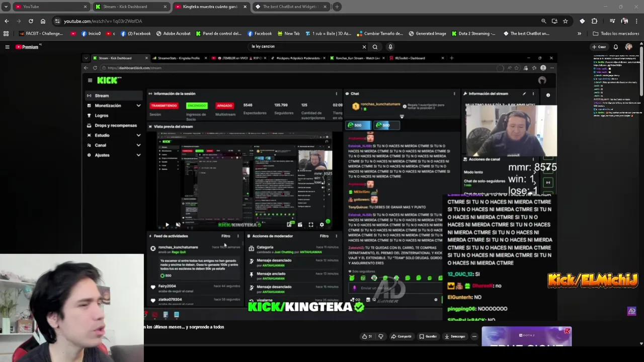Viewport: 644px width, 362px height.
Task: View site information icon in the address bar
Action: (x=57, y=21)
